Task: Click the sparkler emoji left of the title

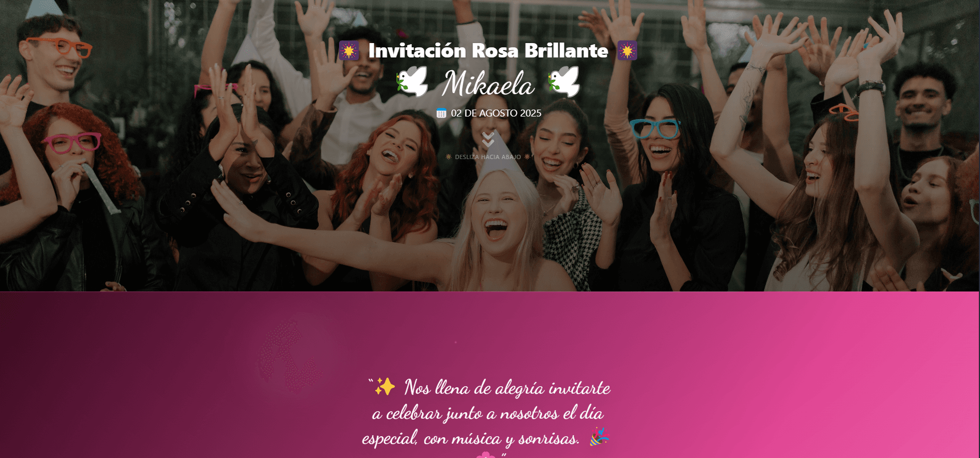Action: [349, 51]
